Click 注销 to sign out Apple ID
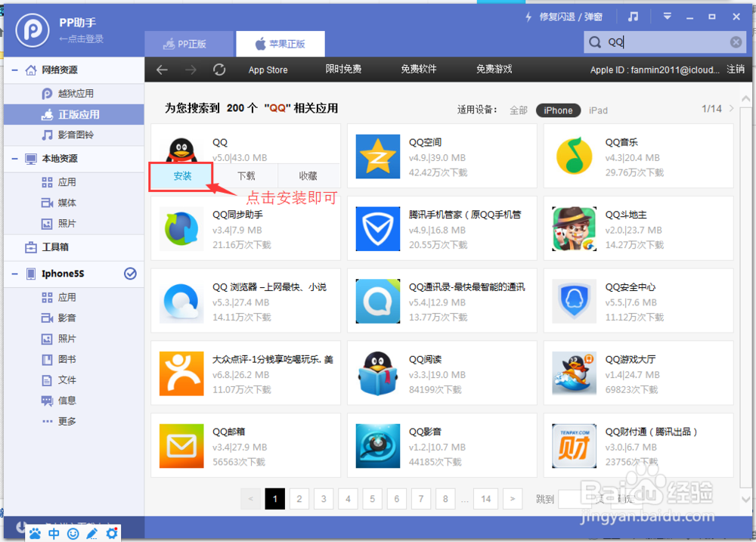The width and height of the screenshot is (756, 542). [x=736, y=69]
